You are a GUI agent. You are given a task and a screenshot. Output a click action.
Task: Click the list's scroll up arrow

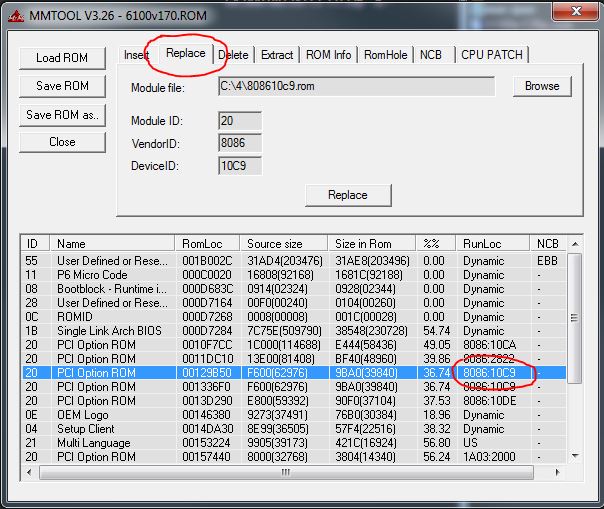click(x=575, y=244)
